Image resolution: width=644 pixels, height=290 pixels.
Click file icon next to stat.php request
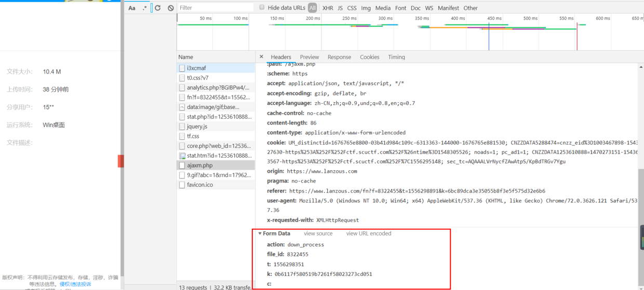click(182, 117)
